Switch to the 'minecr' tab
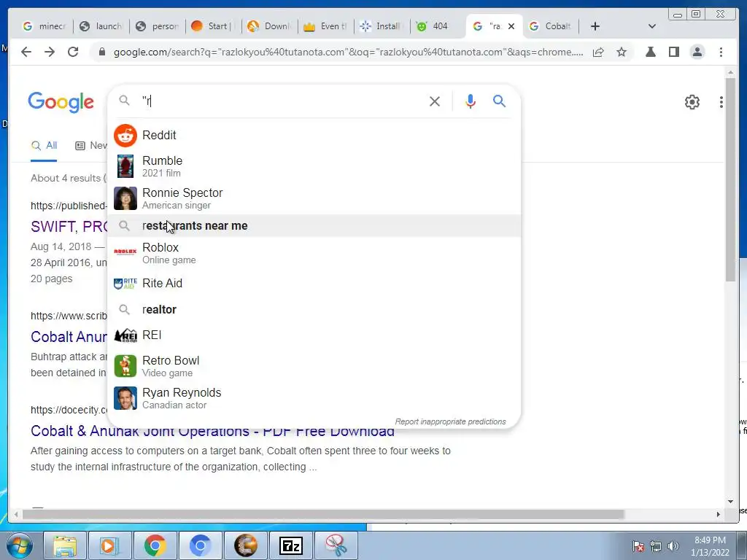 click(44, 26)
